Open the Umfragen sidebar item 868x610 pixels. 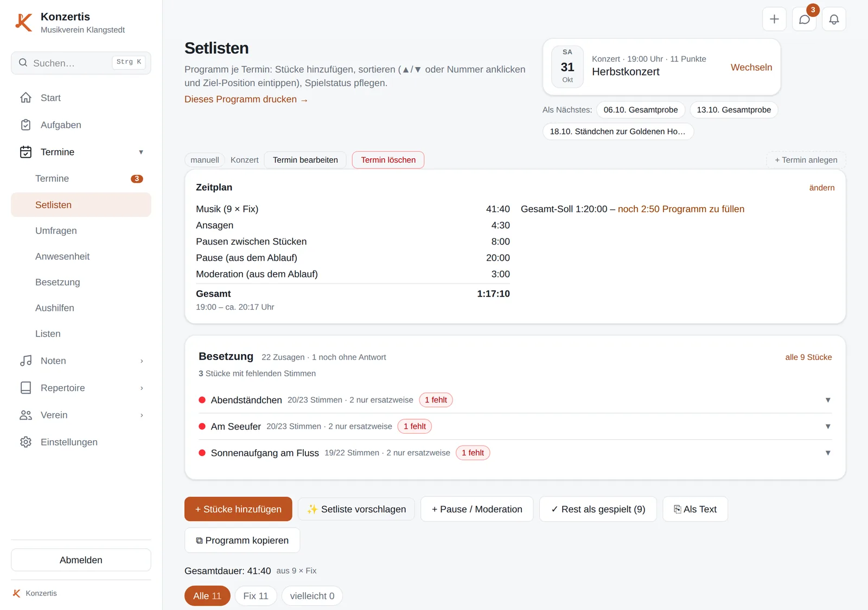pyautogui.click(x=81, y=230)
